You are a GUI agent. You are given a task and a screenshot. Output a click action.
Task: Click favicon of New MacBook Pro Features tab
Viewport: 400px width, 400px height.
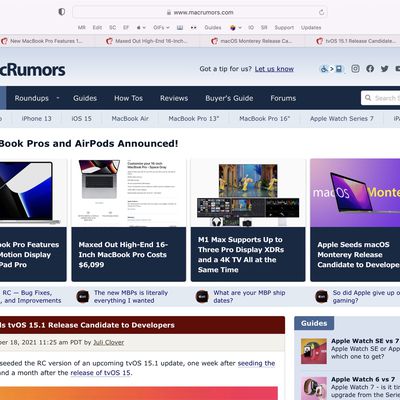tap(4, 41)
